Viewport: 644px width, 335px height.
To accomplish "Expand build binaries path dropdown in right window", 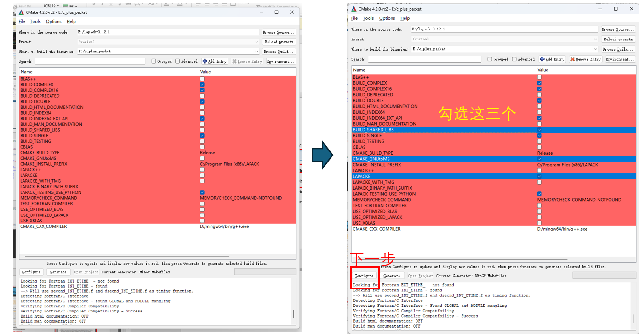I will [595, 49].
